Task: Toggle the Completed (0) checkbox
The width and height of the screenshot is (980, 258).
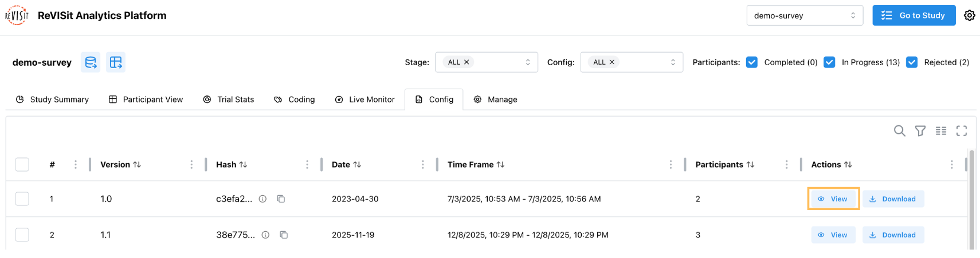Action: click(752, 62)
